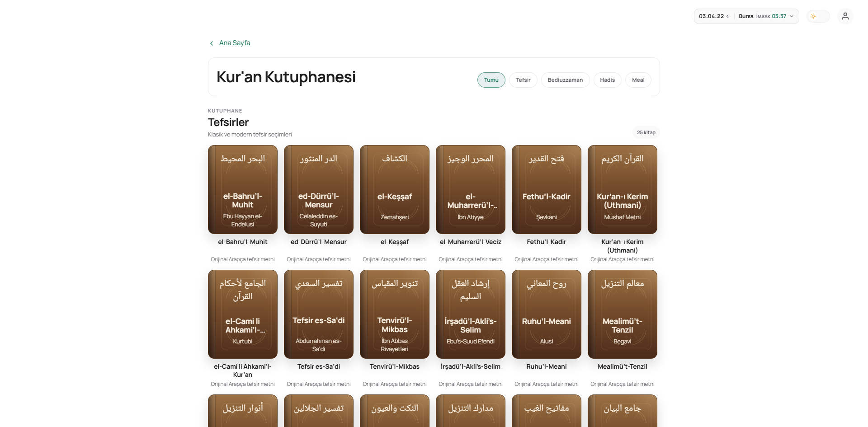868x427 pixels.
Task: Open the user profile icon
Action: [845, 16]
